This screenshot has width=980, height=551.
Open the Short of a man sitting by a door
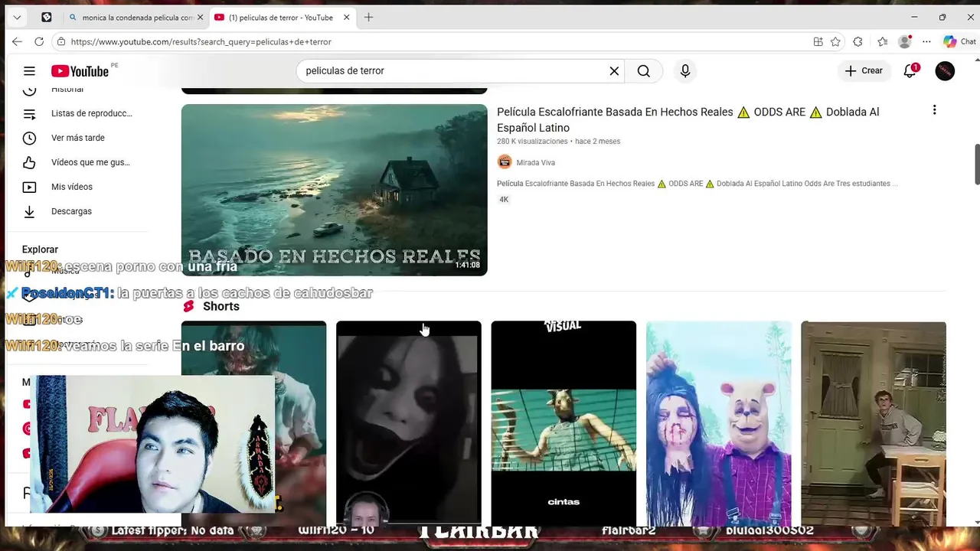(874, 423)
